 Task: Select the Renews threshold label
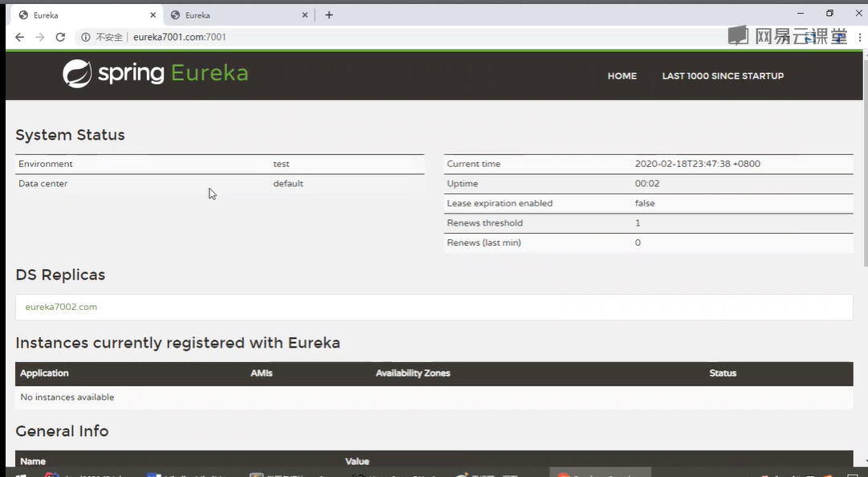click(x=485, y=223)
